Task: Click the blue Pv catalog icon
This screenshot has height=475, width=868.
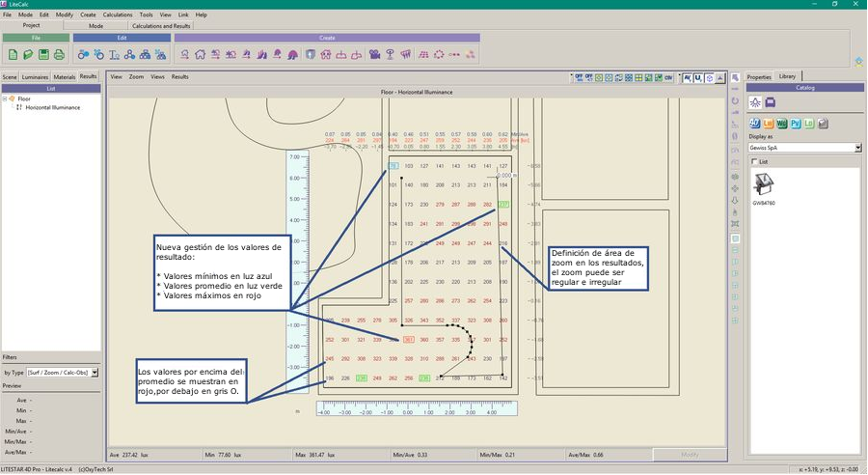Action: coord(796,123)
